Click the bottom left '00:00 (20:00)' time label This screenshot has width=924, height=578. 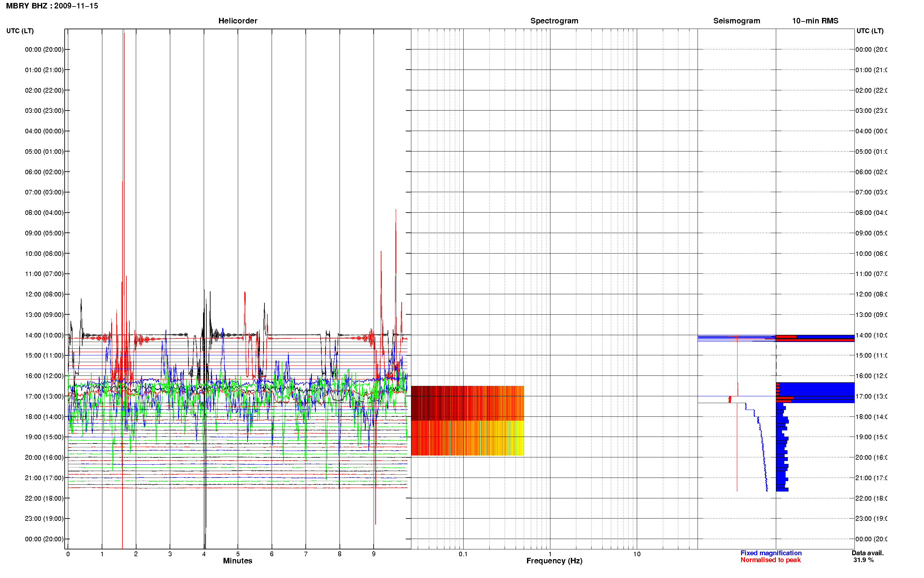[44, 539]
